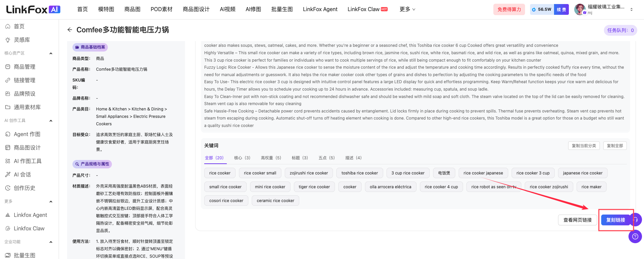Click the 查看网页链接 button
This screenshot has width=644, height=259.
[x=578, y=220]
